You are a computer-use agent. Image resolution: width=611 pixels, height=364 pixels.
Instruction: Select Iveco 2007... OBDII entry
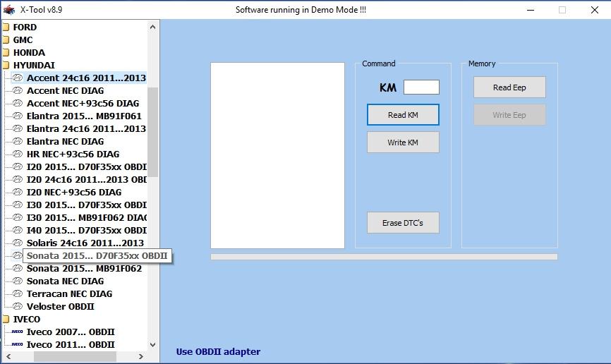[x=71, y=332]
